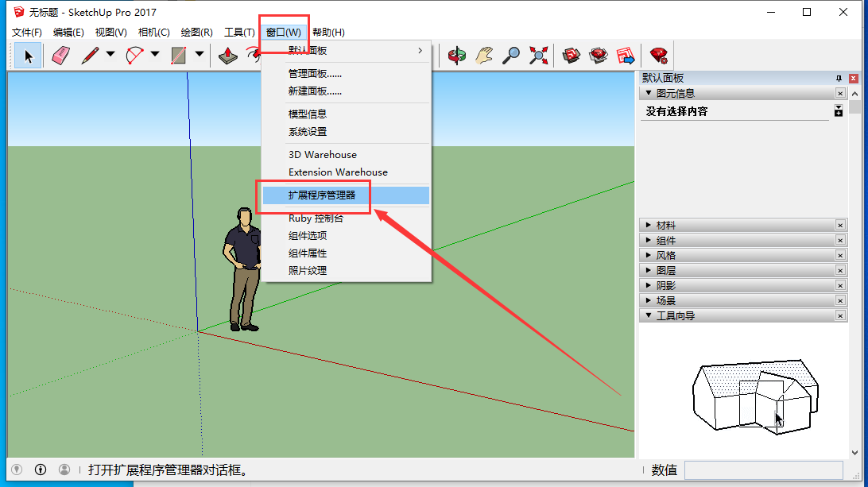Close the 场景 panel
Image resolution: width=868 pixels, height=487 pixels.
[840, 300]
